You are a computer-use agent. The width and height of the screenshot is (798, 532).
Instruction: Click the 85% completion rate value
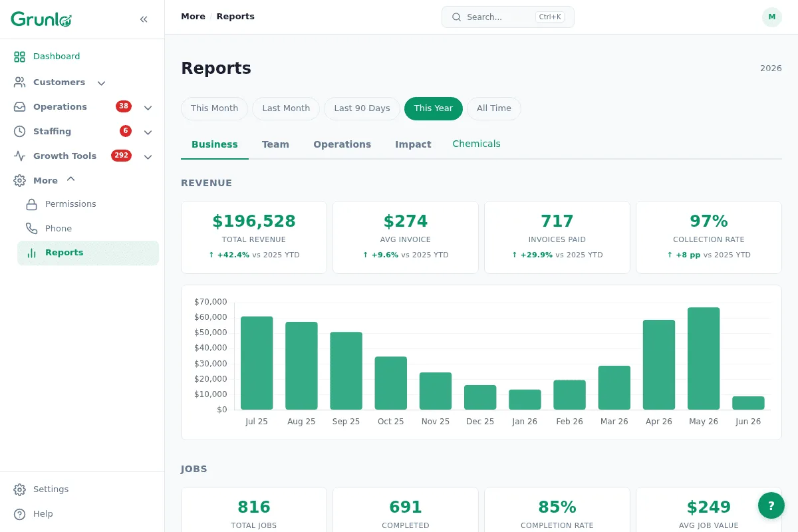pyautogui.click(x=557, y=507)
